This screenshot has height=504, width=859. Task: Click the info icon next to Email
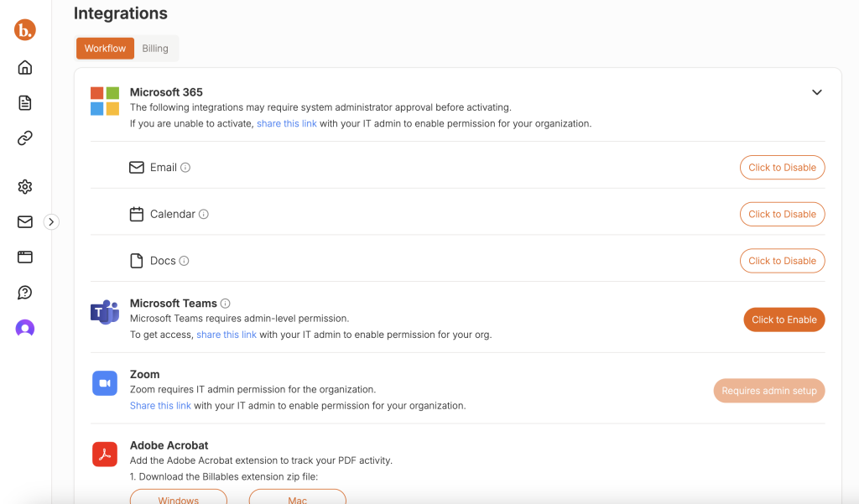point(185,168)
